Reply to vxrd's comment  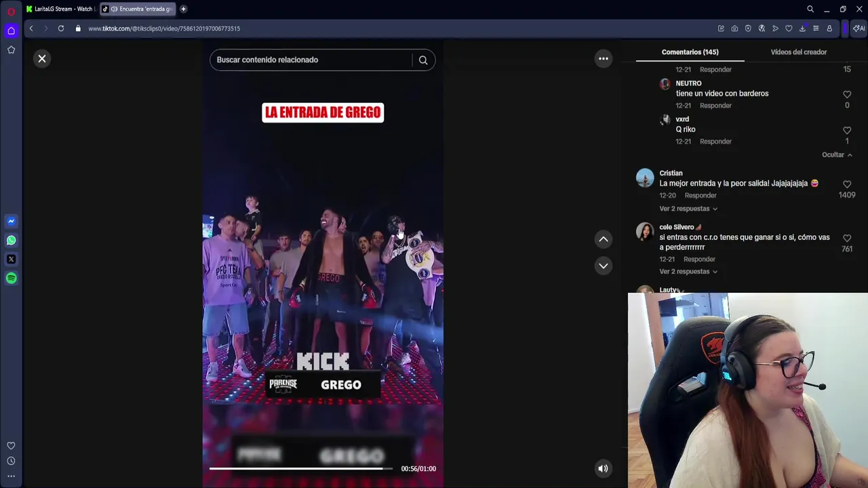(715, 142)
